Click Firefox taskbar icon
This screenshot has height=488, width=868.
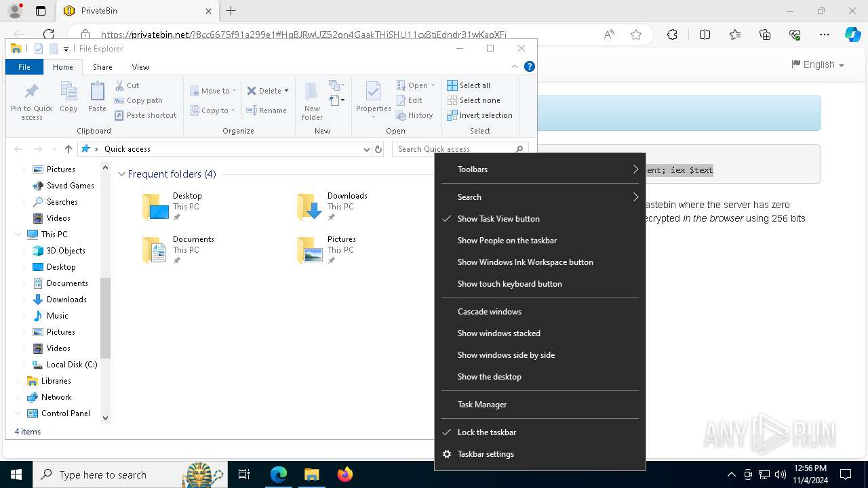tap(345, 474)
